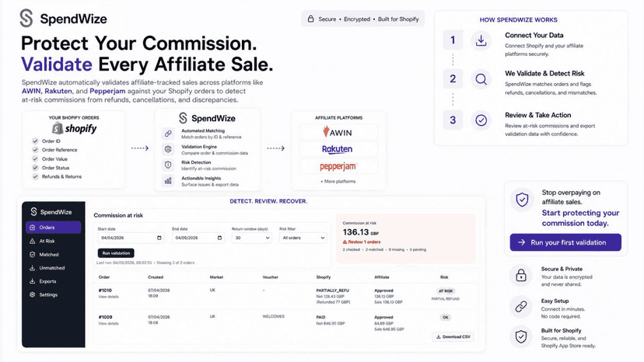Viewport: 644px width, 362px height.
Task: Click the AWIN link in the description
Action: [31, 91]
